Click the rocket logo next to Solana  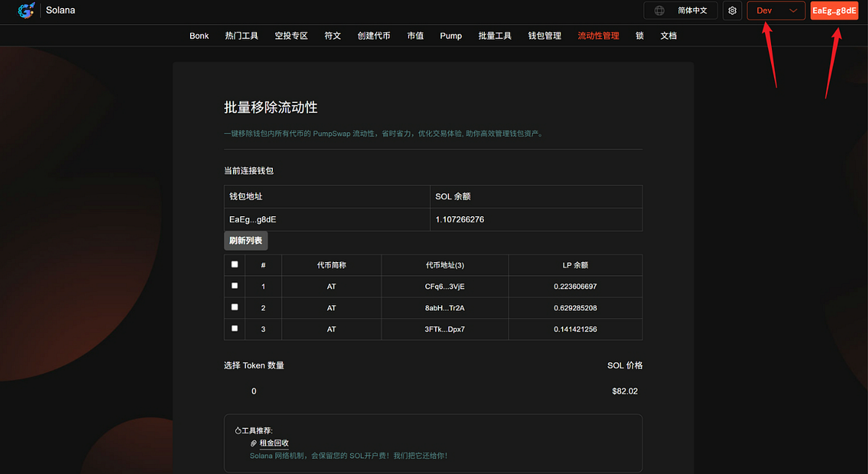(26, 10)
